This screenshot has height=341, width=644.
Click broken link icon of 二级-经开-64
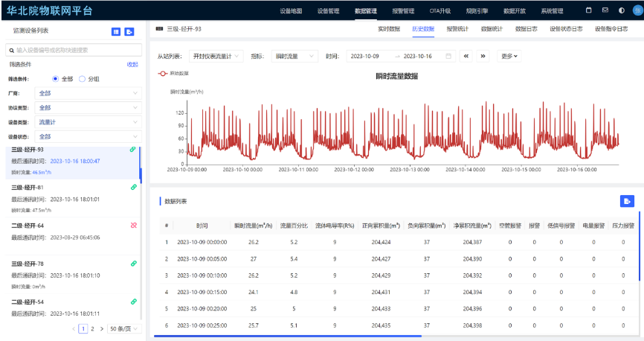[x=133, y=226]
